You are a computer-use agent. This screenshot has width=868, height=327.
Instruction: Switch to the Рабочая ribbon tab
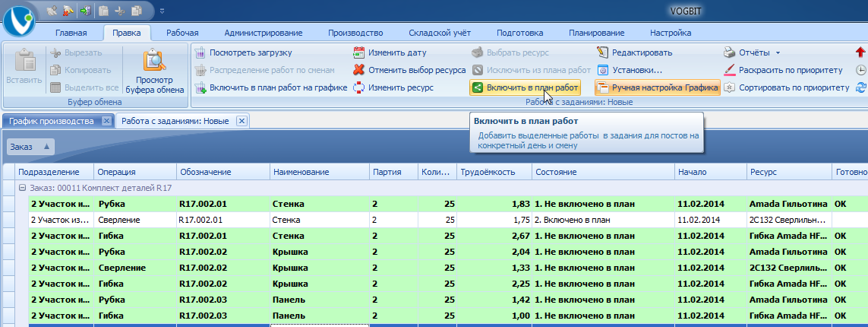183,33
